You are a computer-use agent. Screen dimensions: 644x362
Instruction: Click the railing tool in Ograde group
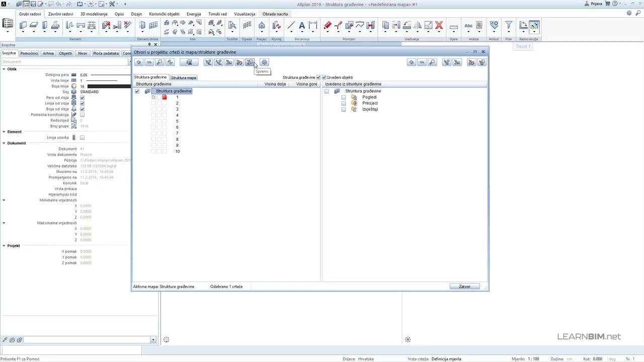tap(247, 25)
